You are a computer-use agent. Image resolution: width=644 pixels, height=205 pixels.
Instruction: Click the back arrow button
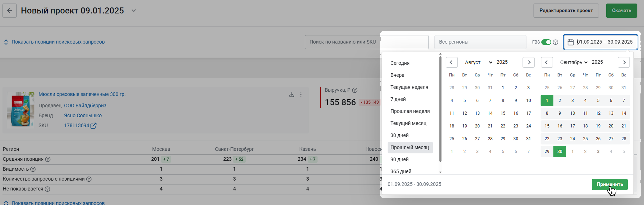[x=10, y=10]
